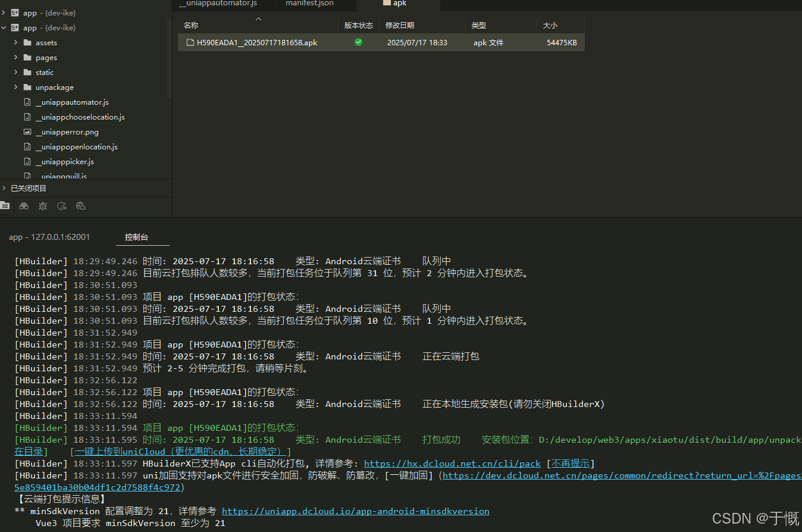Expand the unpackage folder

point(15,87)
